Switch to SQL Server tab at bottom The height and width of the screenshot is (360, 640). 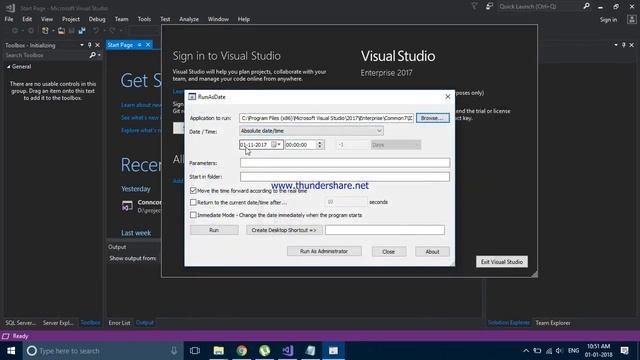click(x=20, y=323)
